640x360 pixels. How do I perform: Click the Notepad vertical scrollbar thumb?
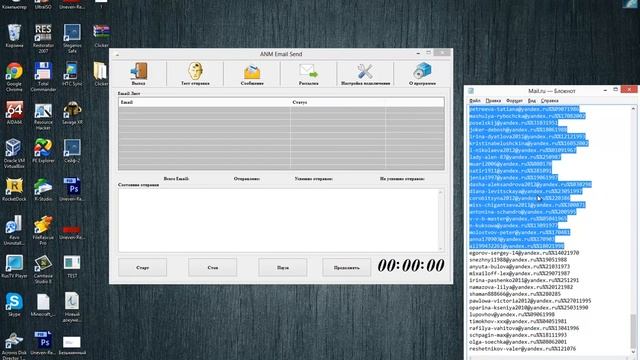click(633, 330)
